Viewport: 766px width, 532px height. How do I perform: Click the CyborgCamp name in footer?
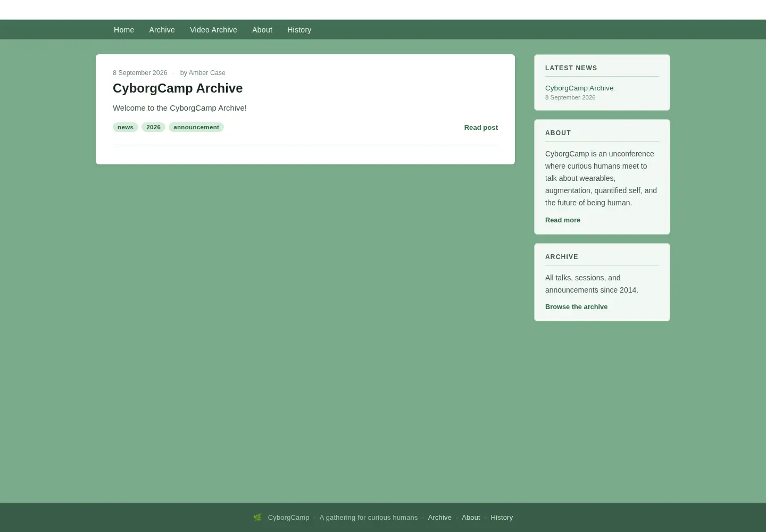point(288,517)
